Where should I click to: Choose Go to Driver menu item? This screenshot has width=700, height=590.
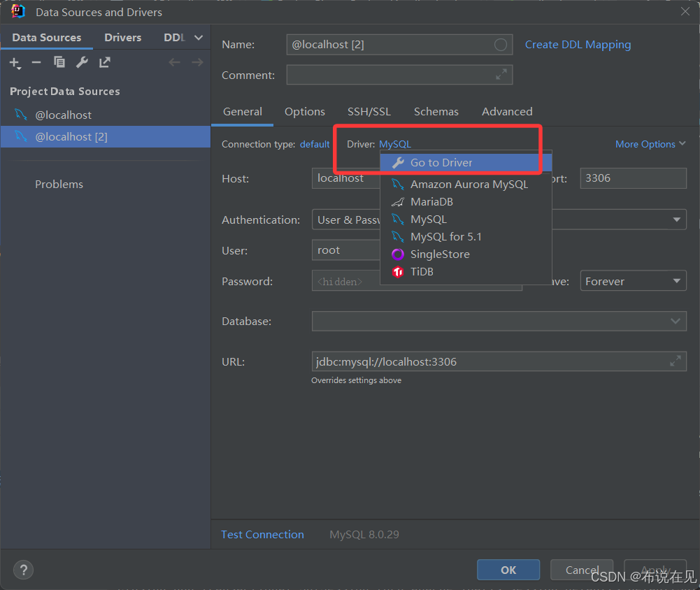pos(466,162)
